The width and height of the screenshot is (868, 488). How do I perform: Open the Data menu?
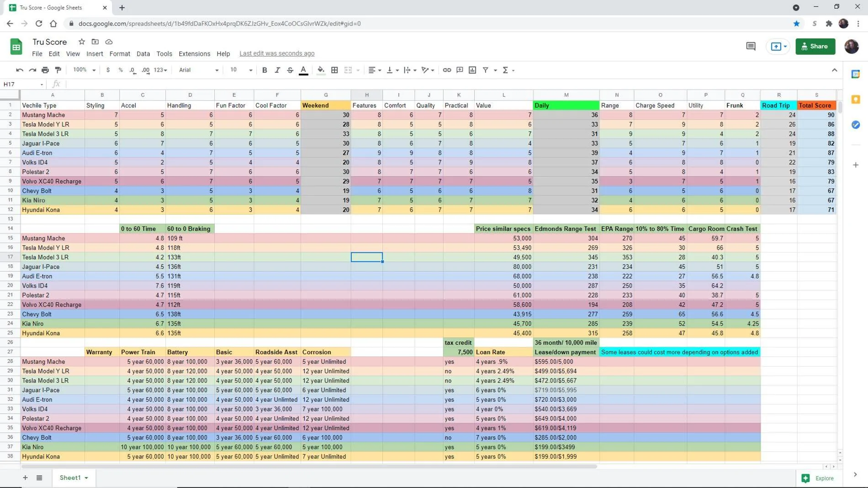pyautogui.click(x=143, y=53)
